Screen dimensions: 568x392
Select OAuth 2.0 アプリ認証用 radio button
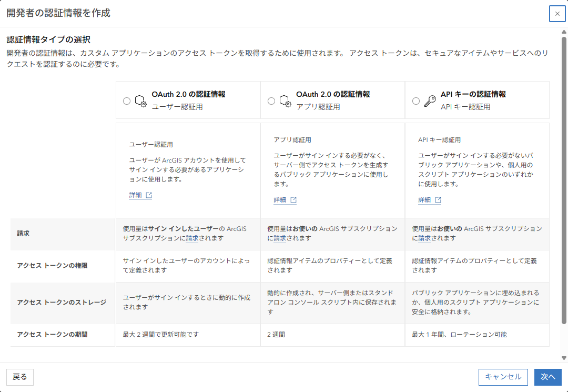271,101
